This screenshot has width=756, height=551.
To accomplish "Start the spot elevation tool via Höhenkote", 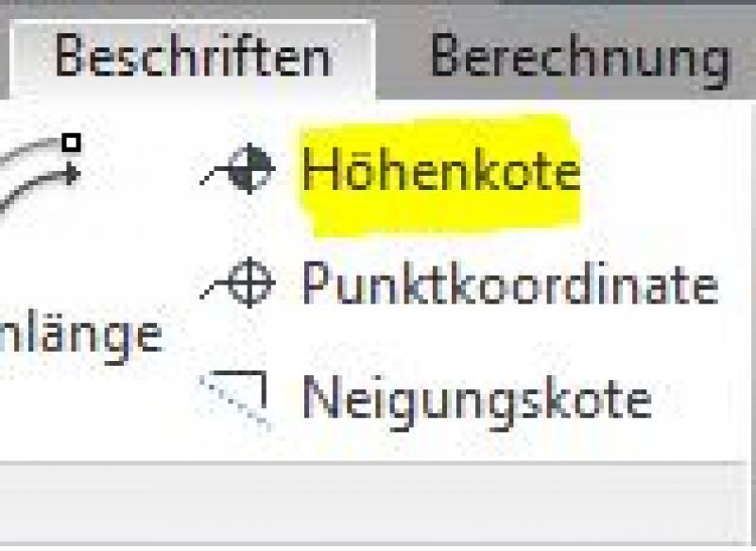I will [439, 173].
